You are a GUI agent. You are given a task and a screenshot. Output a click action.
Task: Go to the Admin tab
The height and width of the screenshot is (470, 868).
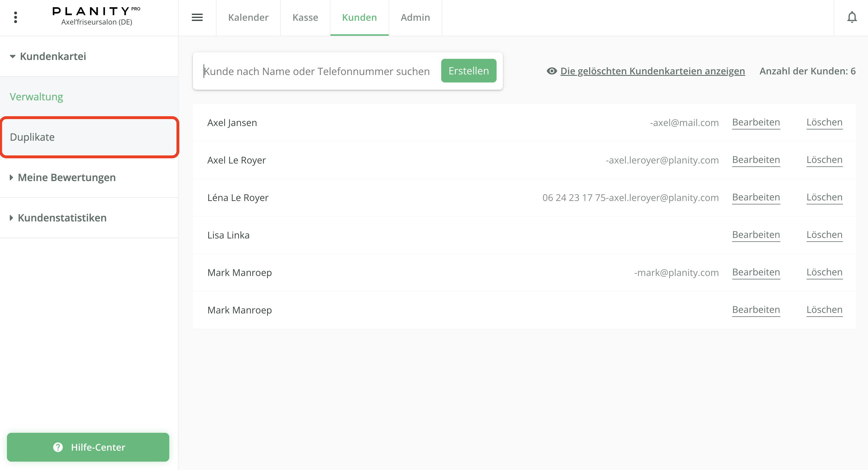(x=415, y=17)
